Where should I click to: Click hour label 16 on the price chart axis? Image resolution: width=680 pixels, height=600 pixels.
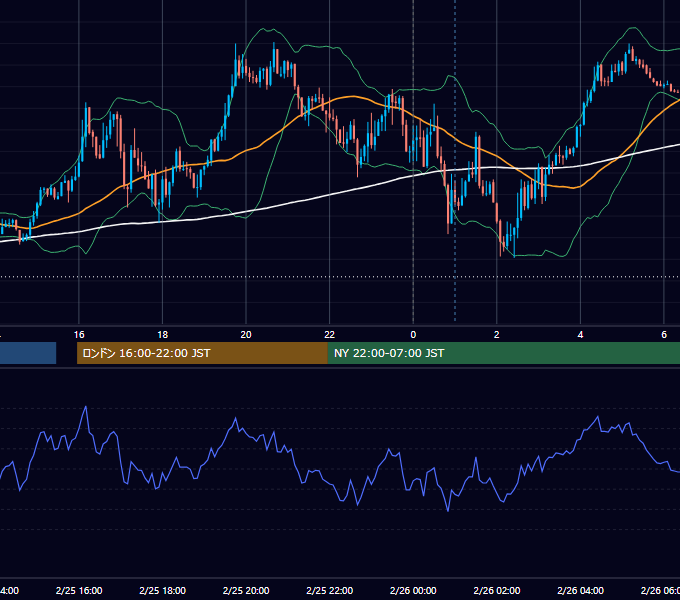point(79,335)
